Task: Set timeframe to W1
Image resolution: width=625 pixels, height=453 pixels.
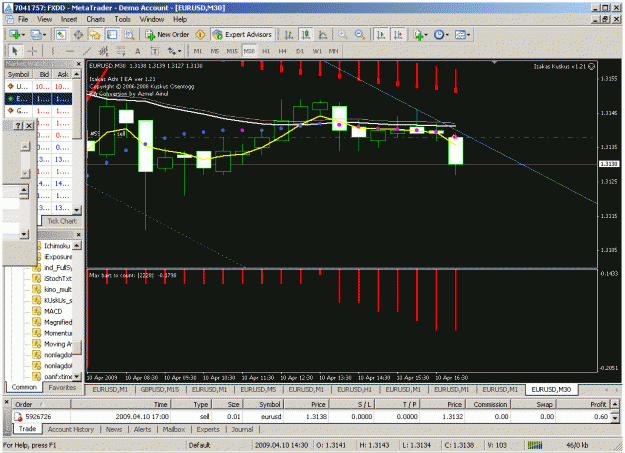Action: [317, 51]
